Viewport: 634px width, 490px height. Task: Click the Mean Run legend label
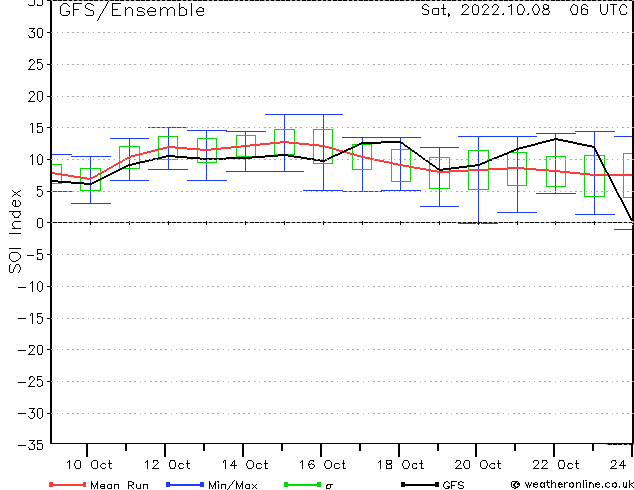point(119,485)
